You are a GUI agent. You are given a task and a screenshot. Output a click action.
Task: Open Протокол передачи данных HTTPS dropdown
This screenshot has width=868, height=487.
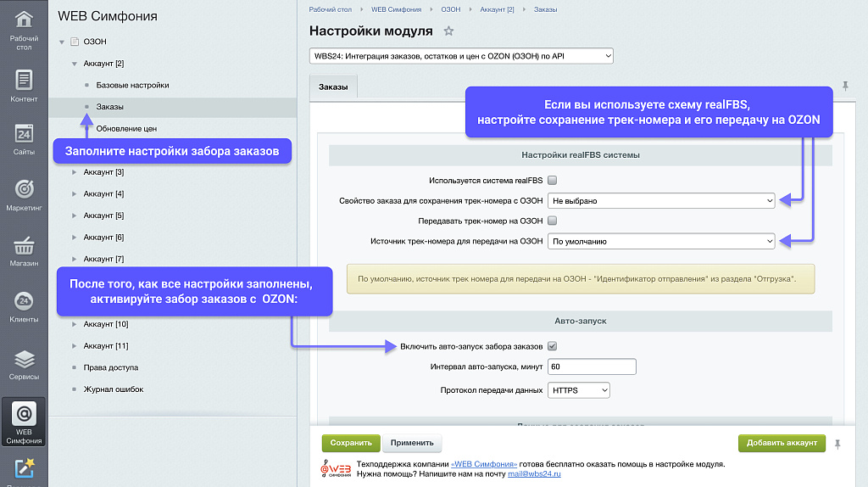(579, 390)
